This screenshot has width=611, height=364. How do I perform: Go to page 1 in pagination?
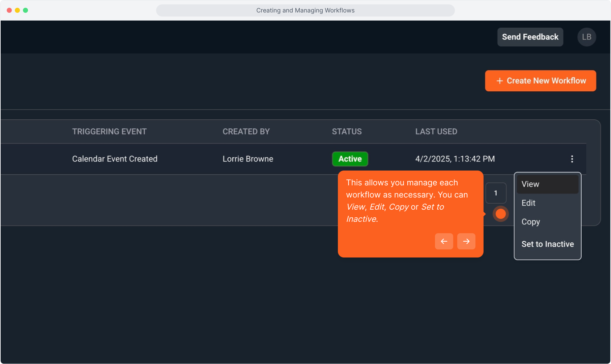tap(495, 193)
